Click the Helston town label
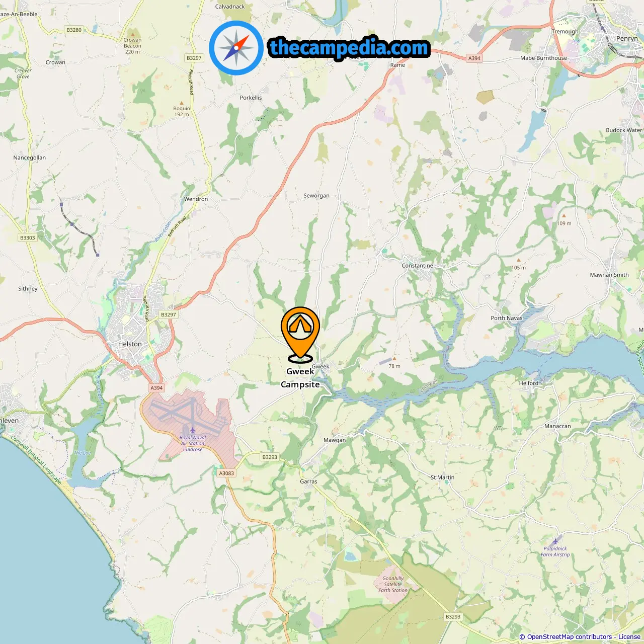 pyautogui.click(x=130, y=344)
